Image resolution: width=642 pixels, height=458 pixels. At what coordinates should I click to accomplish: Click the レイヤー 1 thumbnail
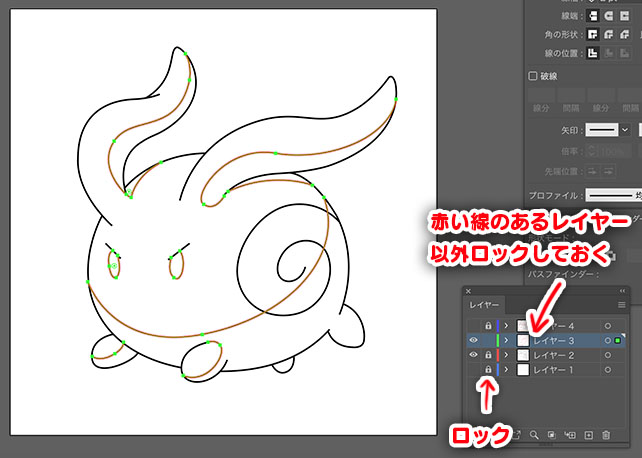pyautogui.click(x=523, y=370)
